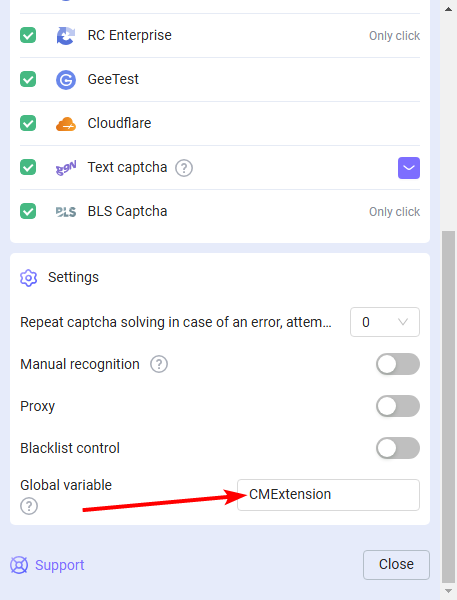Enable Blacklist control toggle
This screenshot has height=600, width=457.
[398, 448]
